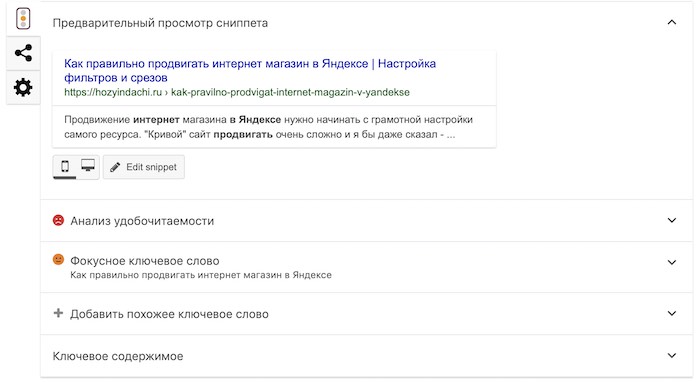This screenshot has height=382, width=700.
Task: Open the snippet title link
Action: pos(250,71)
